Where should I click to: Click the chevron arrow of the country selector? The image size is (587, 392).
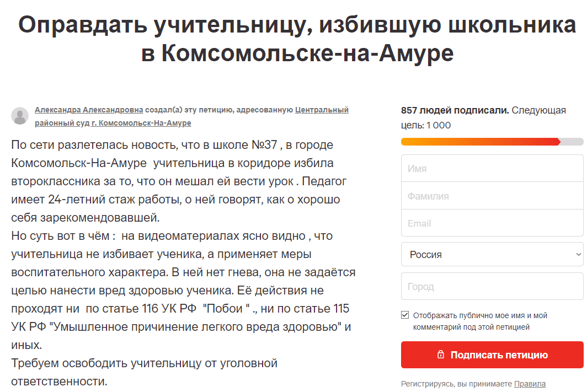(578, 254)
